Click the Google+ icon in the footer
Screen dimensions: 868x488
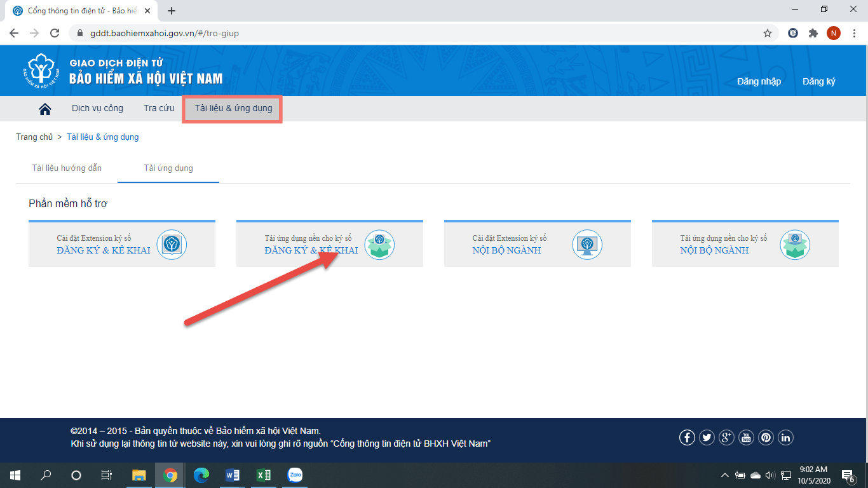pyautogui.click(x=726, y=437)
